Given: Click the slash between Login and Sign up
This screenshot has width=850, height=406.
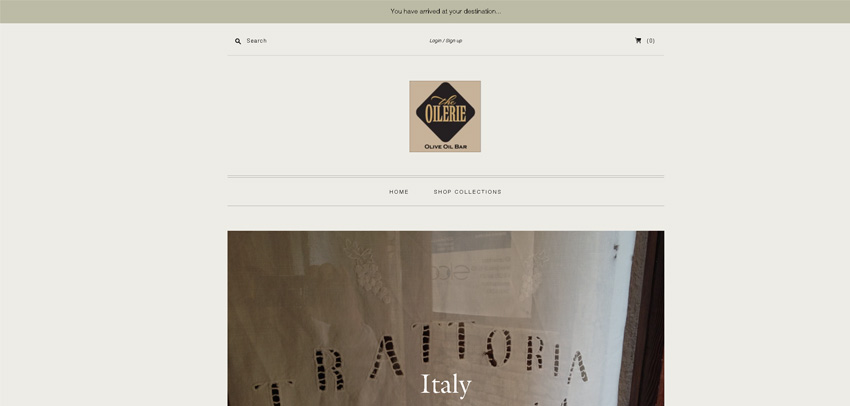Looking at the screenshot, I should pyautogui.click(x=443, y=41).
